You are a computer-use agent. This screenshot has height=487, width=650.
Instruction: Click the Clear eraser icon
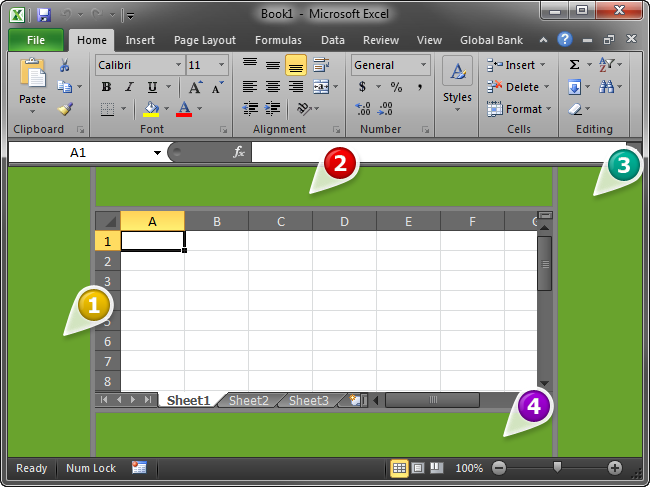point(575,109)
